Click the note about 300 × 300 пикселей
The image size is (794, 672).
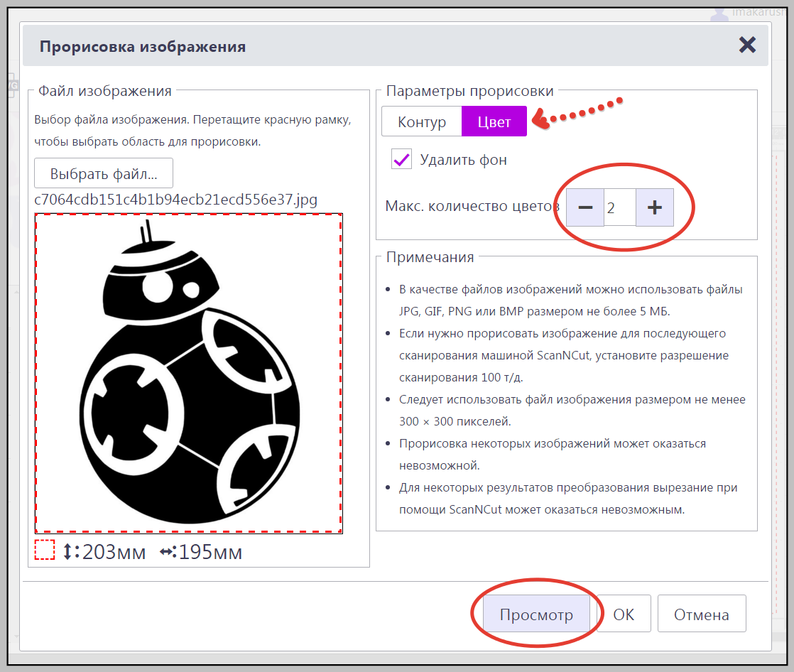point(572,410)
